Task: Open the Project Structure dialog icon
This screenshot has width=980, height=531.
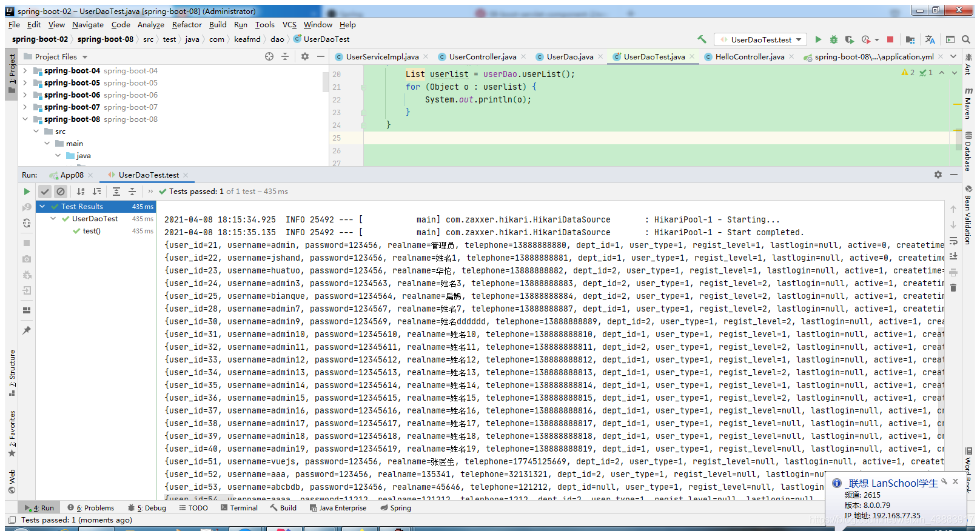Action: [x=910, y=39]
